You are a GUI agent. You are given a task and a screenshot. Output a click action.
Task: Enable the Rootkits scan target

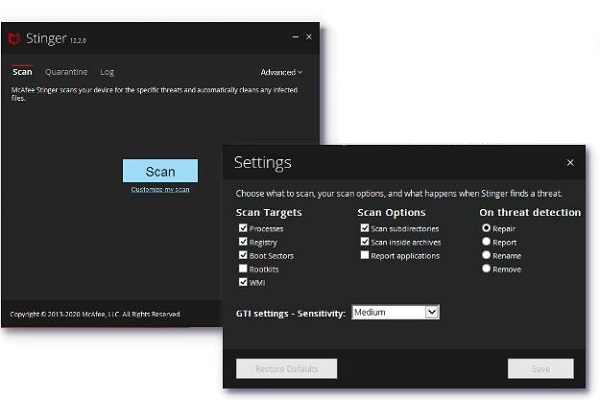coord(243,269)
